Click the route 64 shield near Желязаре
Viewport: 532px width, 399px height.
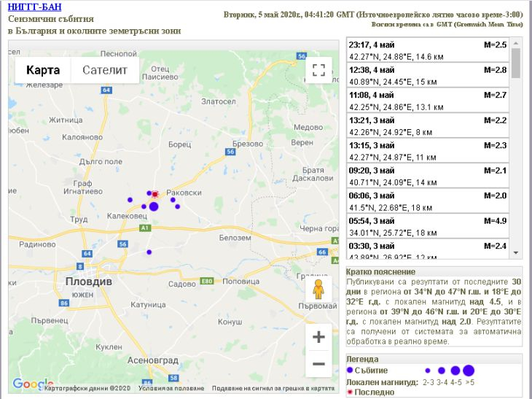pos(106,90)
